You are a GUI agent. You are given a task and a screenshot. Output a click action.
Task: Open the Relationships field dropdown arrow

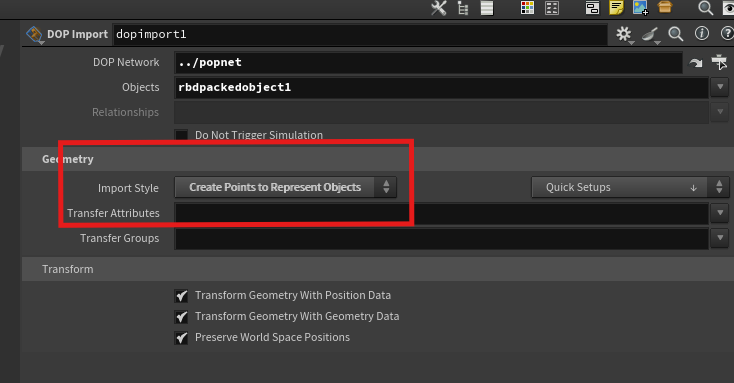pyautogui.click(x=720, y=112)
